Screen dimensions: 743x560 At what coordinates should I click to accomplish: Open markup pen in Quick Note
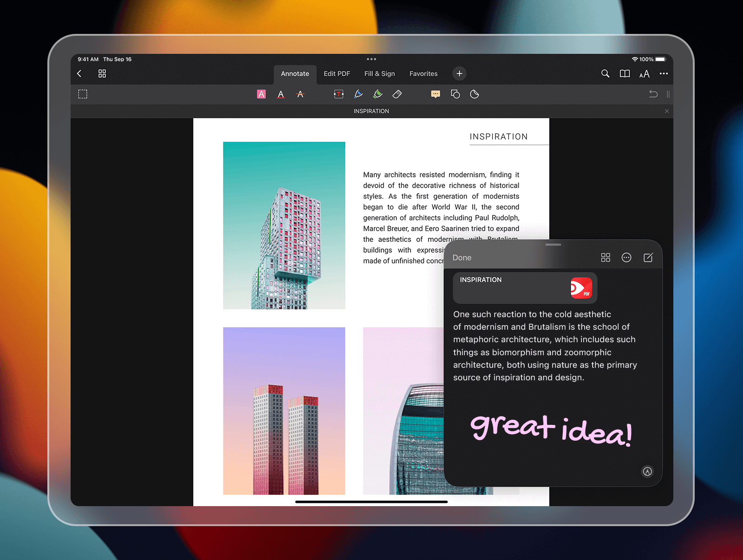coord(647,472)
